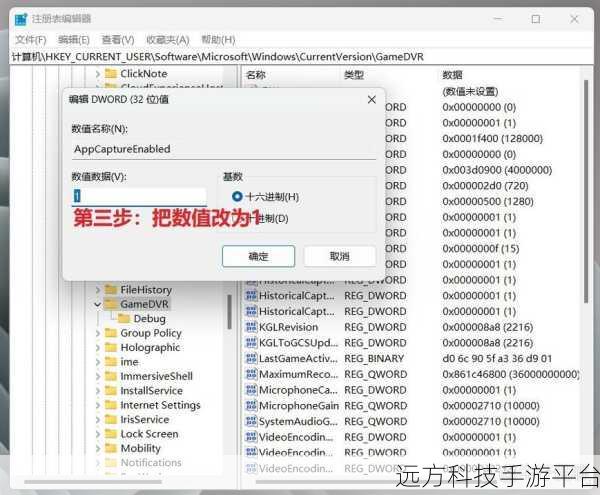Viewport: 600px width, 495px height.
Task: Select the data cell 0x000002d0 (720)
Action: [x=485, y=186]
